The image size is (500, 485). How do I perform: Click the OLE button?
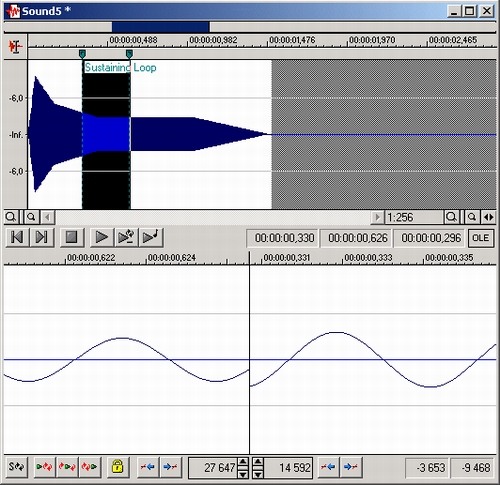[x=480, y=238]
